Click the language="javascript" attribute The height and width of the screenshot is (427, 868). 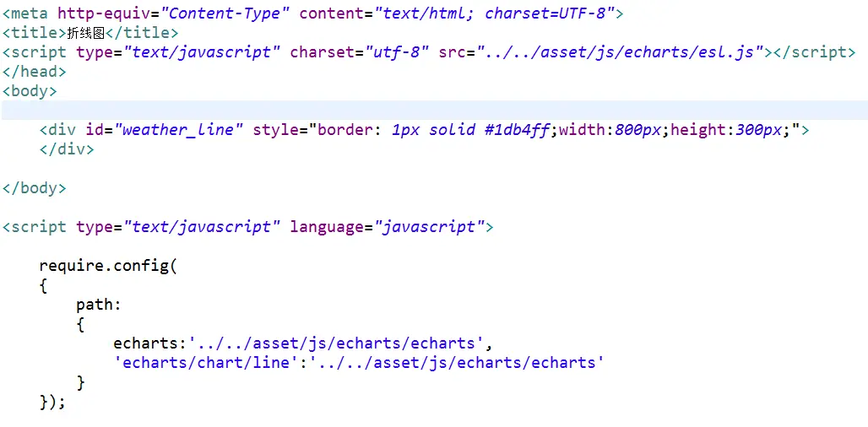point(387,227)
